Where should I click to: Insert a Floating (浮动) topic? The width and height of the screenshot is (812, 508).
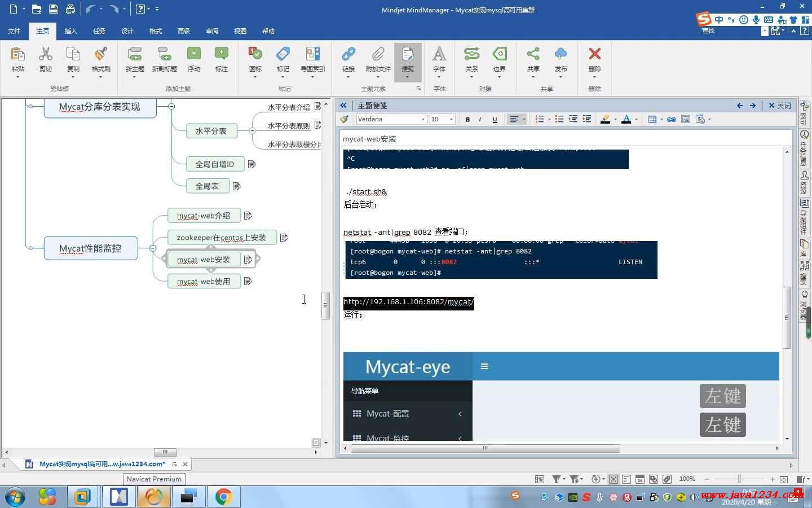(x=194, y=54)
